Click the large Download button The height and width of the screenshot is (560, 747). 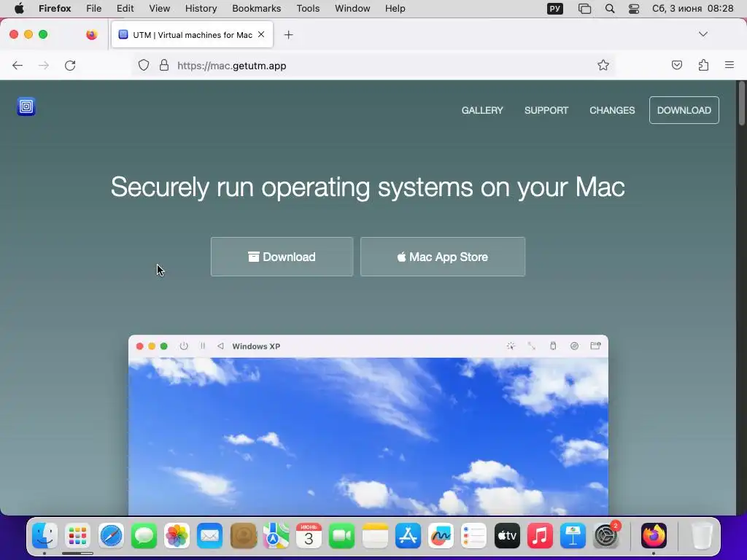coord(282,257)
